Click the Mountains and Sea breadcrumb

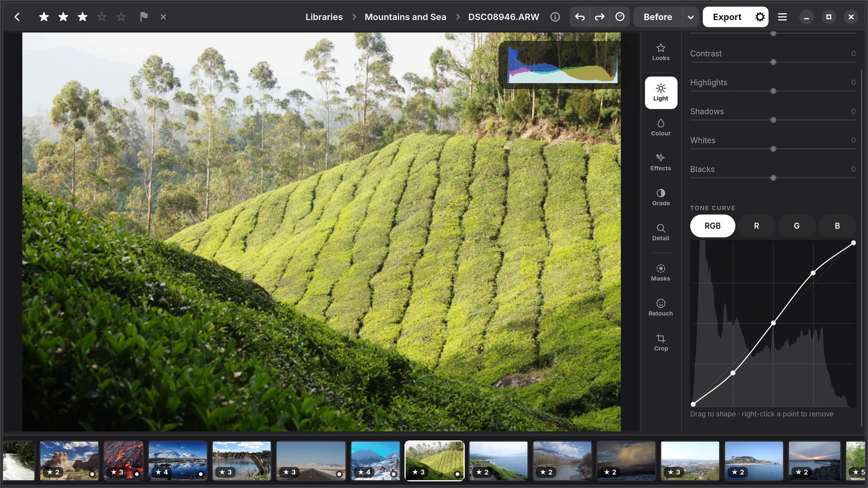click(405, 17)
